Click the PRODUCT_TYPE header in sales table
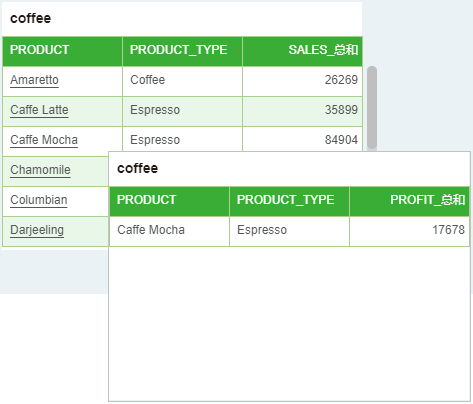The image size is (473, 404). tap(182, 51)
